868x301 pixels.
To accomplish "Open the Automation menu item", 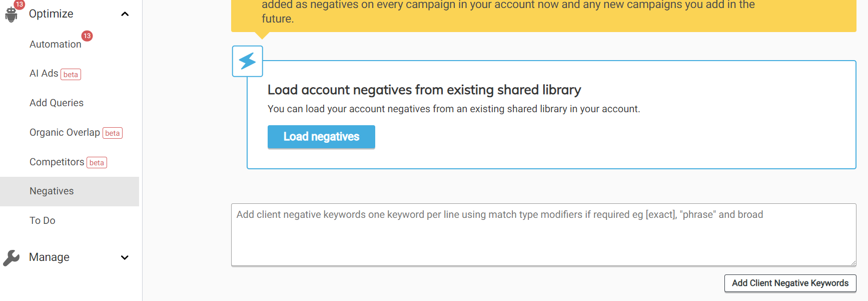I will click(x=55, y=44).
